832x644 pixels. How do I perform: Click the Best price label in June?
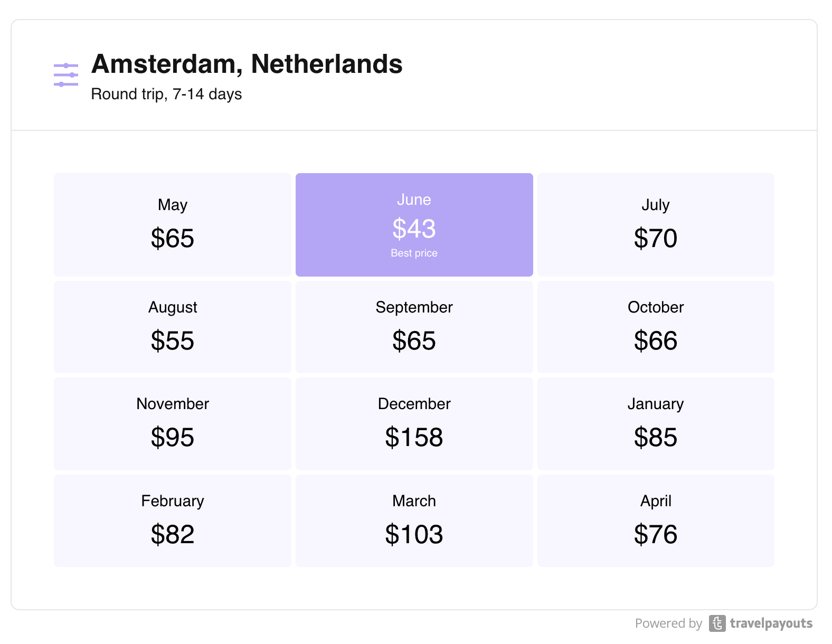click(414, 253)
